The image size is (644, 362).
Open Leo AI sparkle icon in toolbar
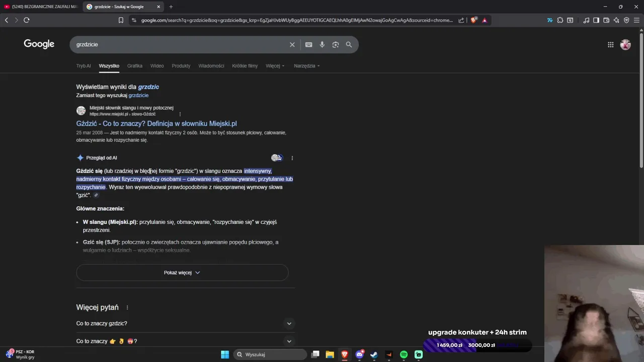[x=616, y=20]
